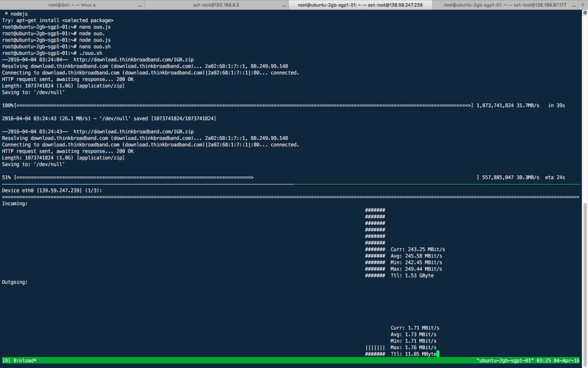Click the 'nano ouo.js' command line
Screen dimensions: 588x368
coord(57,27)
